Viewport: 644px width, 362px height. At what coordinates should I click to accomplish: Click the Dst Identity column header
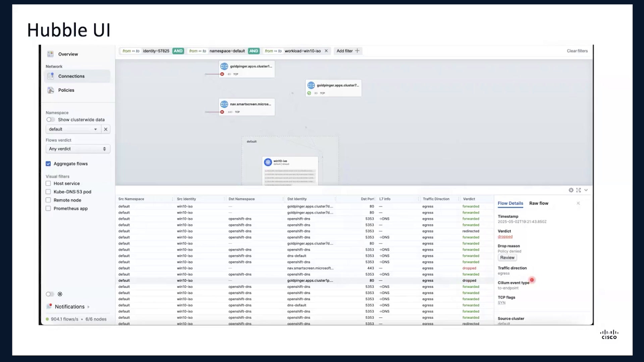297,199
